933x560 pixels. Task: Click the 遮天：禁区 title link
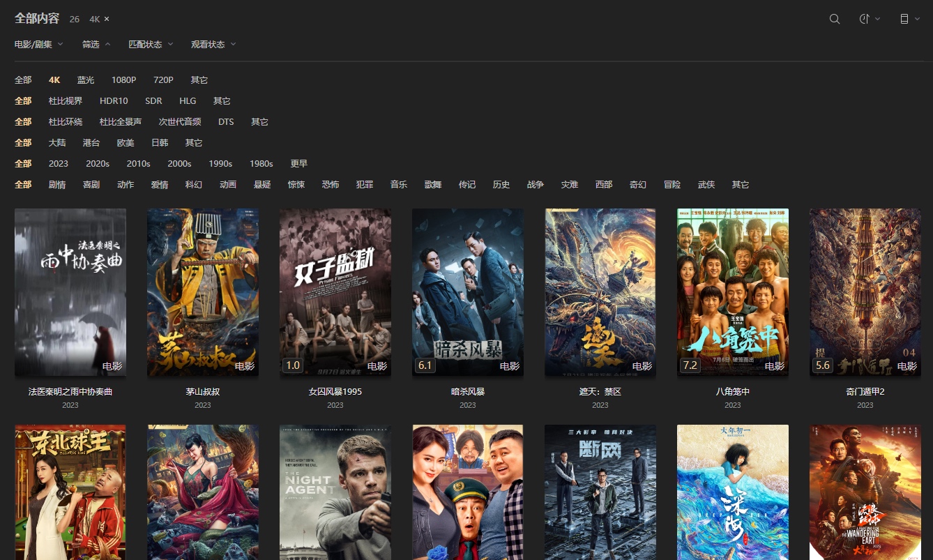[600, 392]
